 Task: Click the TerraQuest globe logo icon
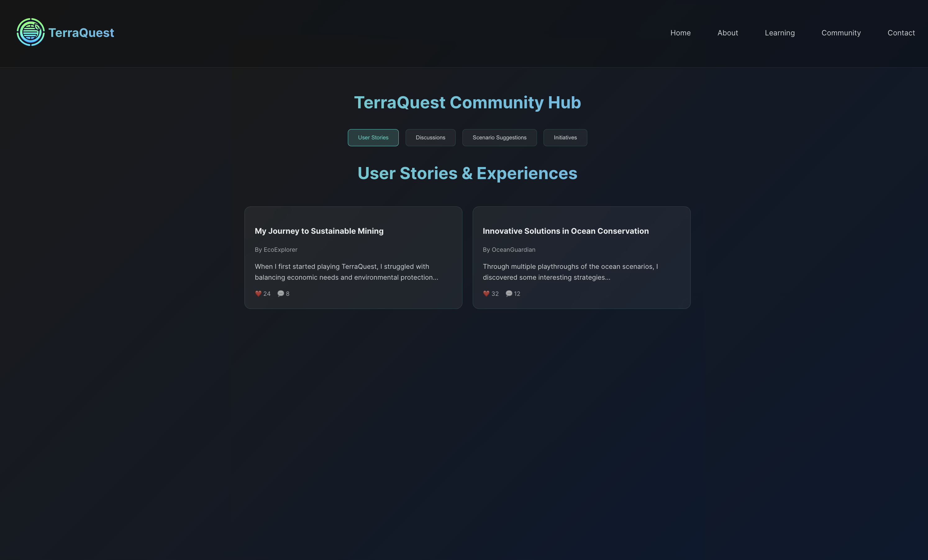tap(30, 32)
